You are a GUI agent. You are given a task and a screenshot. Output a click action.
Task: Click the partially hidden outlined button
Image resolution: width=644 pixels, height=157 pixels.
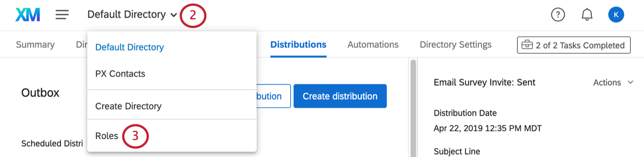[274, 96]
